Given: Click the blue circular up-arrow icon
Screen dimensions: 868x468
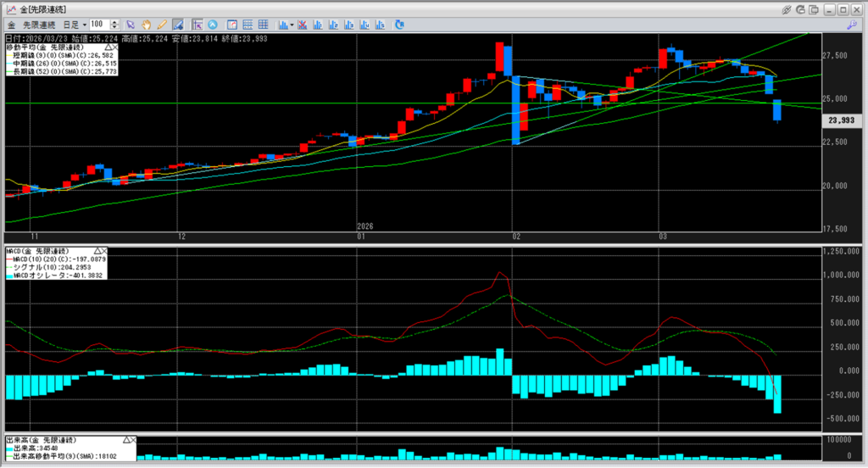Looking at the screenshot, I should pos(212,24).
